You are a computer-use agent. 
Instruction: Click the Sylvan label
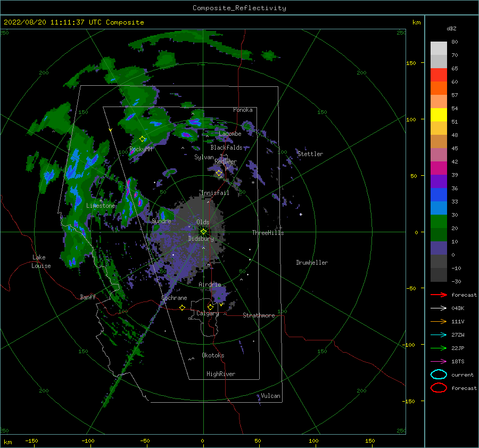click(204, 157)
